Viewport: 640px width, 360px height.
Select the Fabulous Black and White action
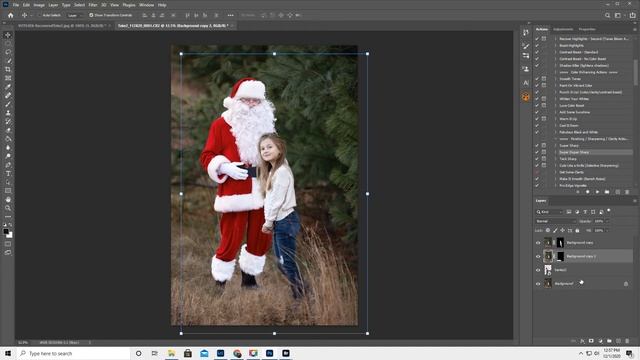pyautogui.click(x=578, y=132)
